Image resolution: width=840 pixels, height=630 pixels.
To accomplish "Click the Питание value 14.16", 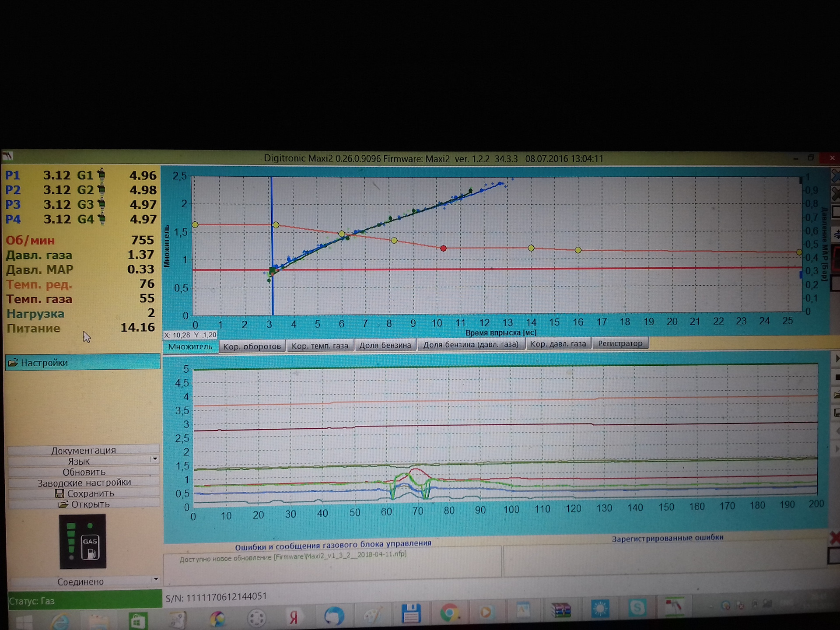I will click(x=137, y=327).
